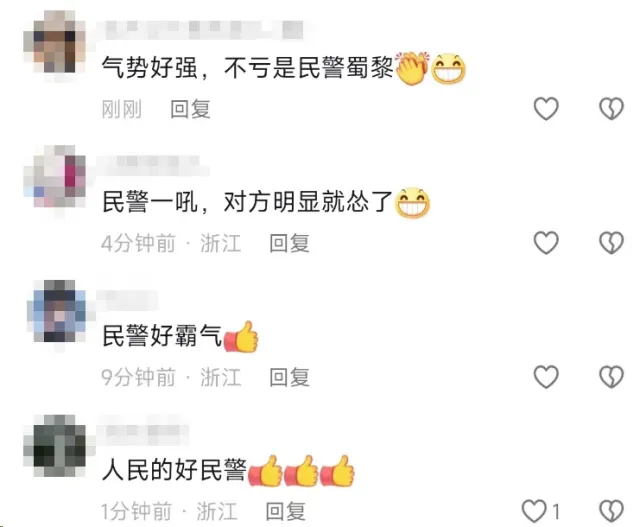The image size is (640, 527).
Task: Reply to the comment posted 9分钟前
Action: click(289, 377)
